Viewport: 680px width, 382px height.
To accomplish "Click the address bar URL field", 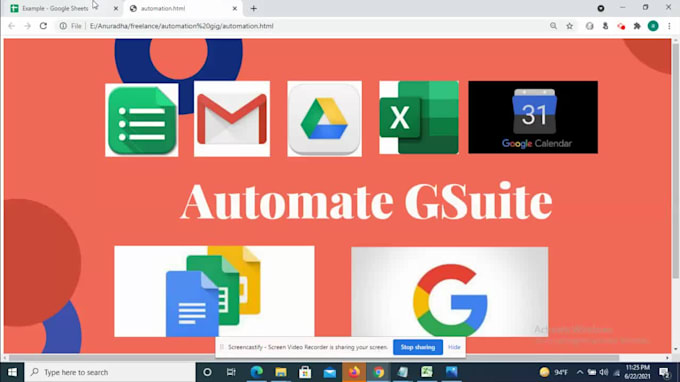I will (304, 26).
